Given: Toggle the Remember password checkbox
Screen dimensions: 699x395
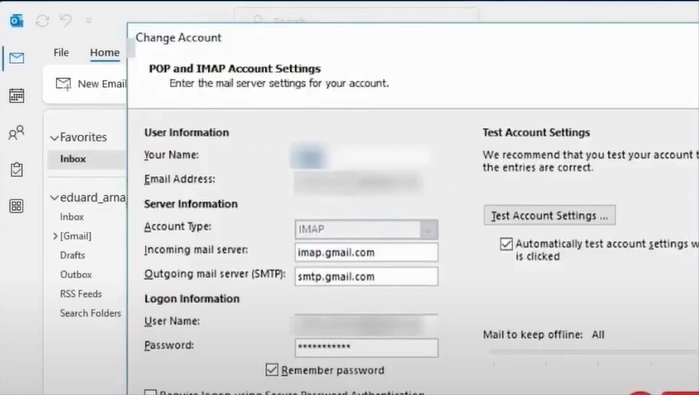Looking at the screenshot, I should [x=272, y=370].
